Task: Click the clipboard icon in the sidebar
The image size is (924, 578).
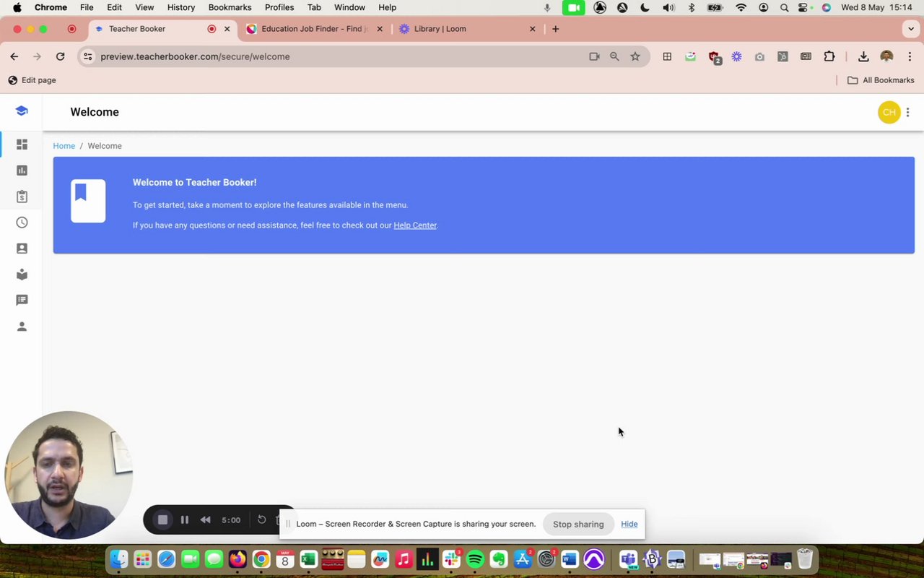Action: [22, 197]
